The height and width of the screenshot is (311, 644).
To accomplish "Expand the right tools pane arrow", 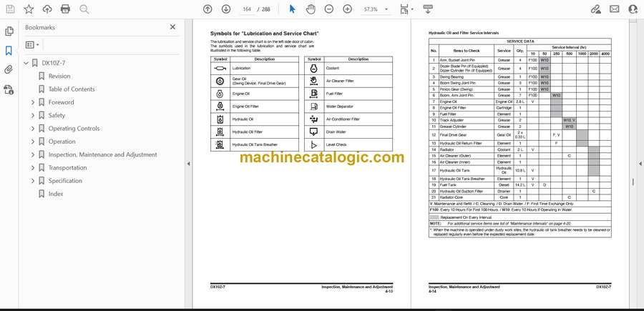I will click(x=640, y=164).
